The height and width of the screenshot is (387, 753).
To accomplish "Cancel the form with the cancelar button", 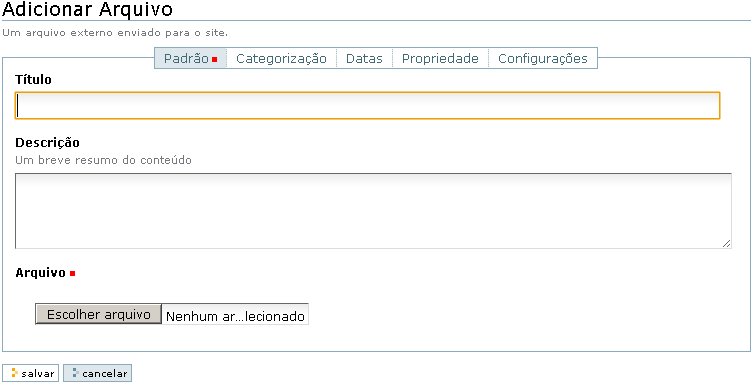I will [x=97, y=373].
